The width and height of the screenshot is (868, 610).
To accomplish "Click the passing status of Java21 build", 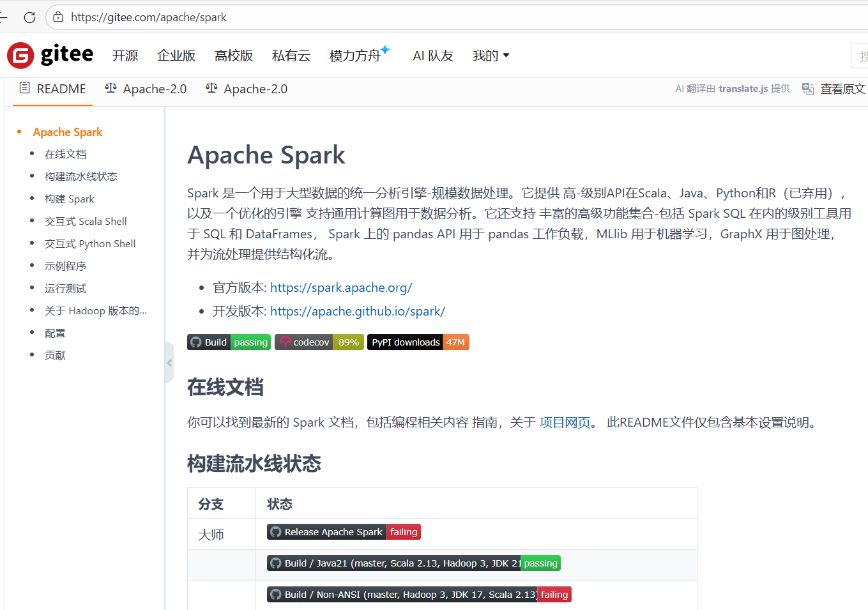I will 540,563.
